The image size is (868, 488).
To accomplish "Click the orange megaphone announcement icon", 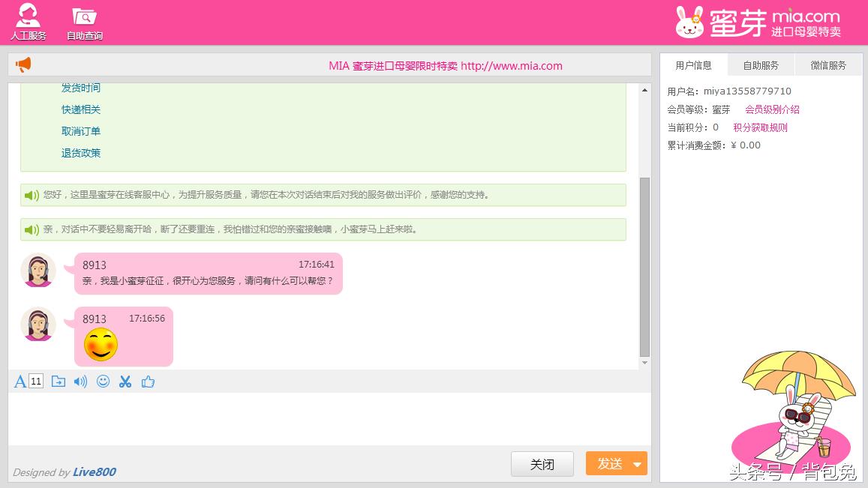I will pyautogui.click(x=24, y=65).
